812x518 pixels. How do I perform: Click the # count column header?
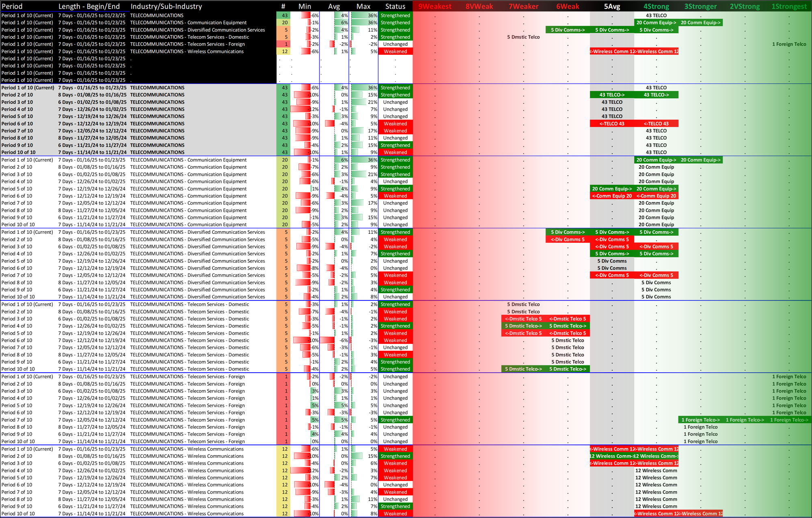tap(283, 6)
